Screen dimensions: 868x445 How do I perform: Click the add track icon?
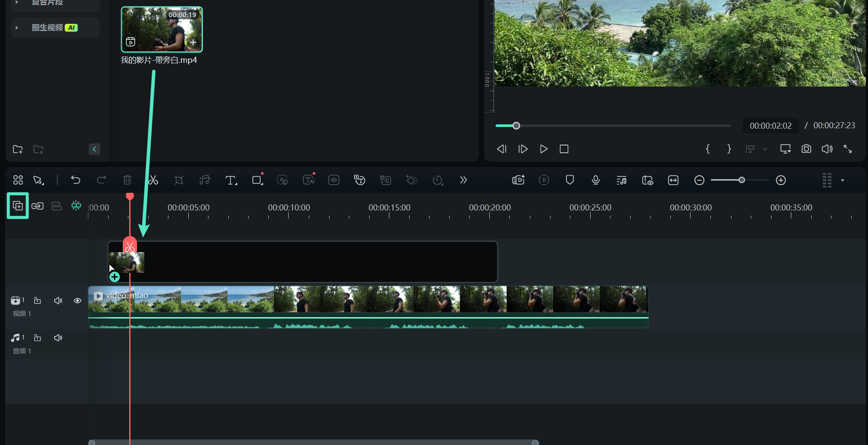click(x=18, y=206)
